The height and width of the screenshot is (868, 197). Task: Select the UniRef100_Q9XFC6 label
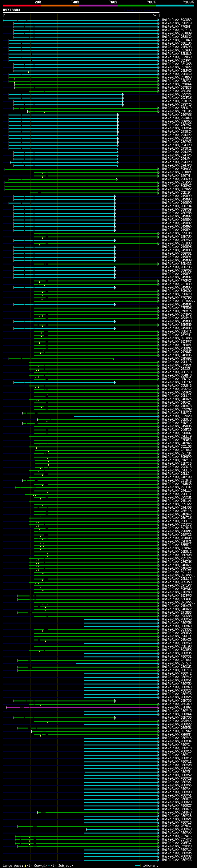click(177, 98)
